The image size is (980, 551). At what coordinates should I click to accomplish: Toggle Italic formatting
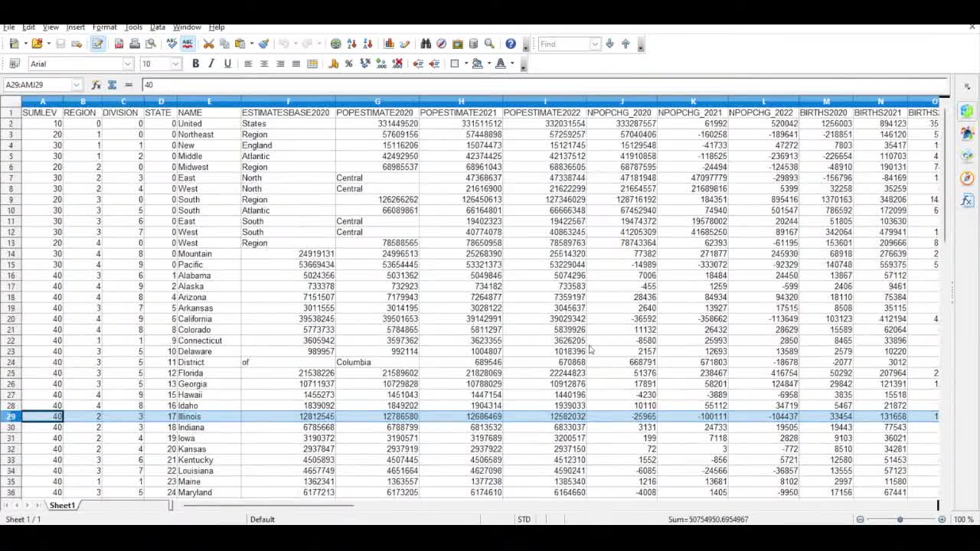211,64
